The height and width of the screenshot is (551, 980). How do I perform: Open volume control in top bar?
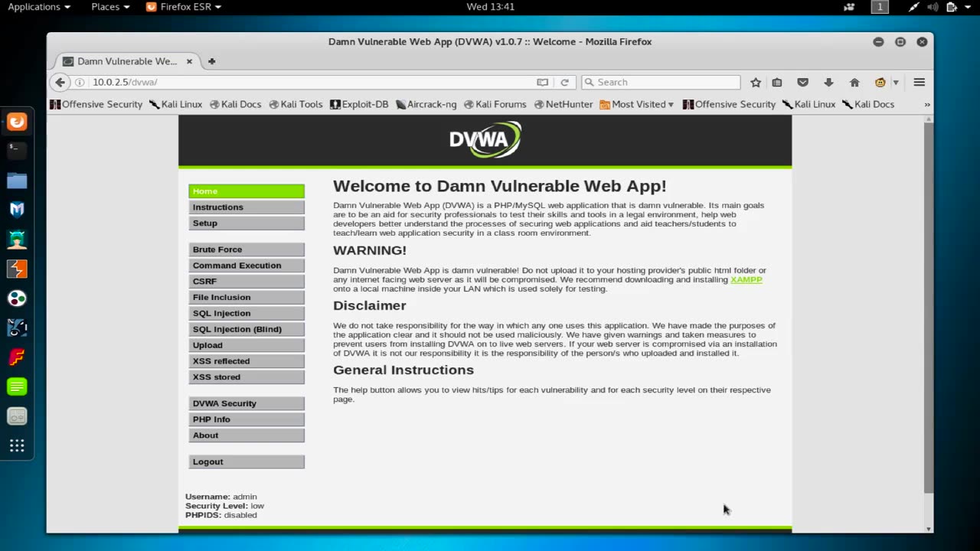click(x=933, y=7)
